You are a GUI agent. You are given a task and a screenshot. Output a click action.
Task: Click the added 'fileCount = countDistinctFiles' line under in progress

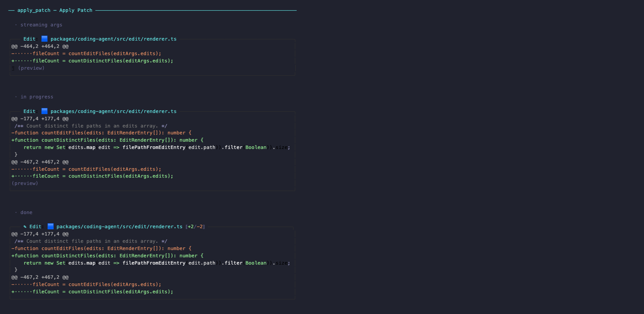point(92,176)
